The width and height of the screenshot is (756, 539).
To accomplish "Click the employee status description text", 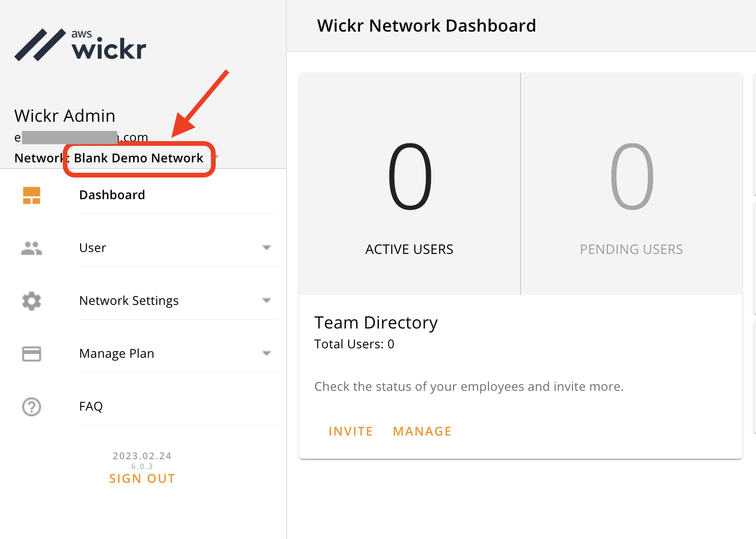I will tap(469, 387).
